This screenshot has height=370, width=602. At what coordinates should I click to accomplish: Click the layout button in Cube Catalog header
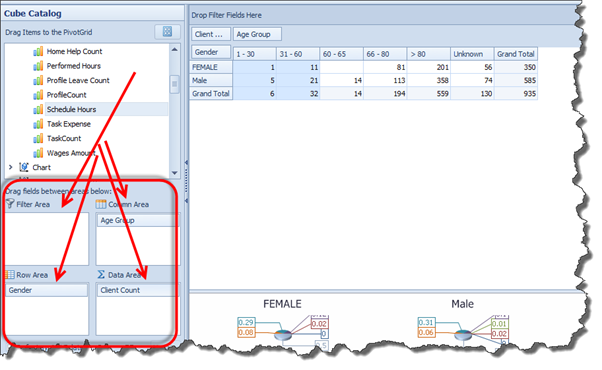pos(167,31)
